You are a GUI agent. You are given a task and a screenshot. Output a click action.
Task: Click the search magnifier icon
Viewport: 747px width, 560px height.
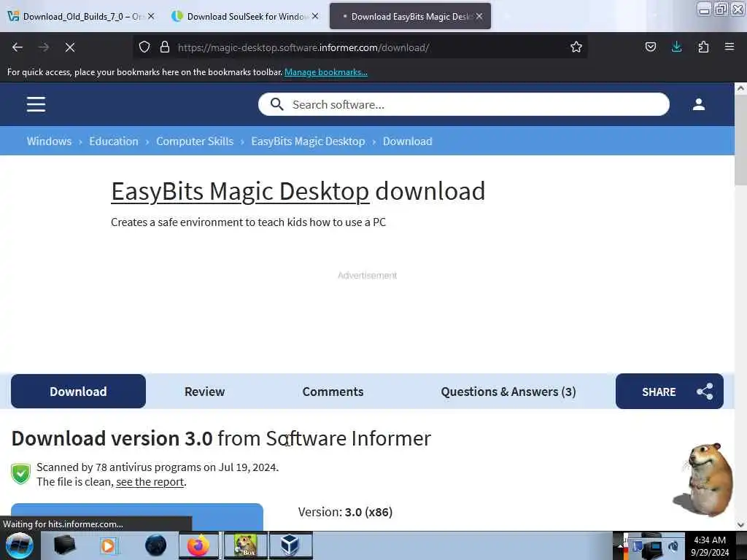pyautogui.click(x=276, y=104)
